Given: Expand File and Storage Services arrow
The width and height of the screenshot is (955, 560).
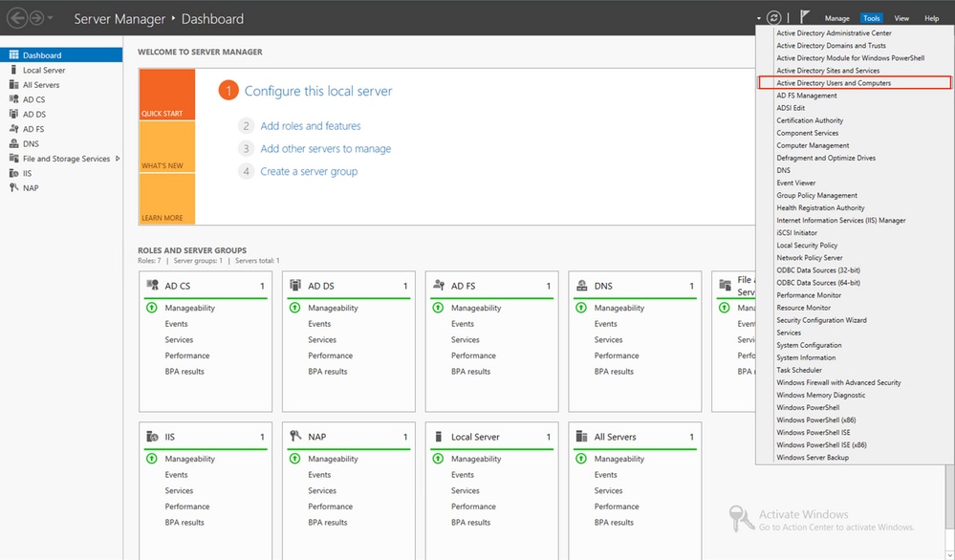Looking at the screenshot, I should [118, 159].
